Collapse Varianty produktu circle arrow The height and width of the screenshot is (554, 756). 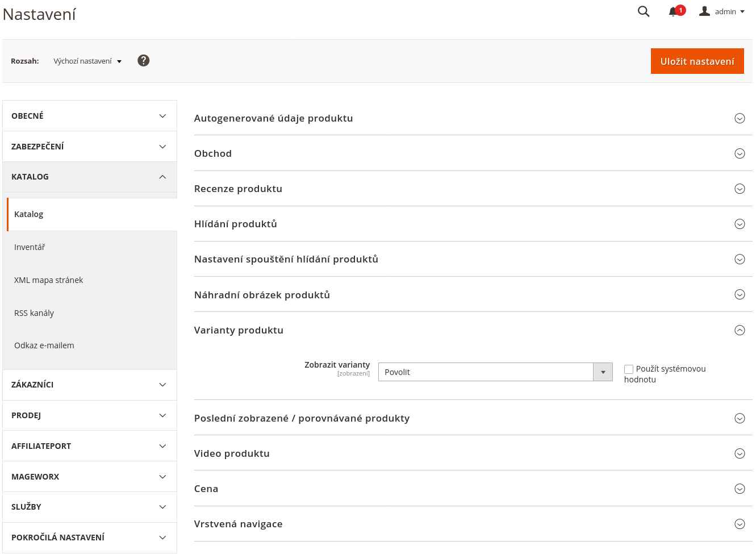(740, 330)
